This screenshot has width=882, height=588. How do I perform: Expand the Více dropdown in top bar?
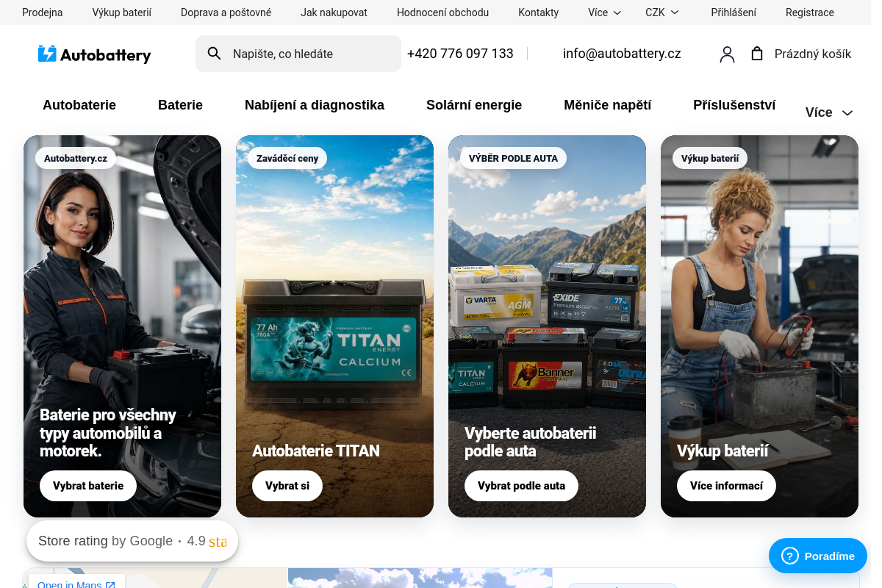point(605,12)
